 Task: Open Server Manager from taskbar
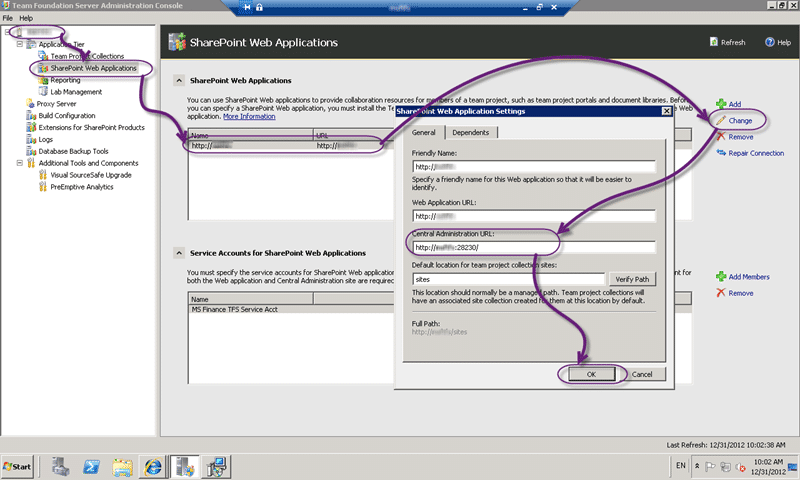[x=60, y=466]
